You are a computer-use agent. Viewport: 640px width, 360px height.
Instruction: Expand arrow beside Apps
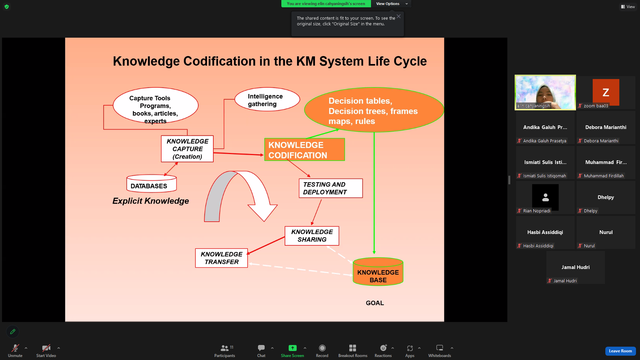419,348
